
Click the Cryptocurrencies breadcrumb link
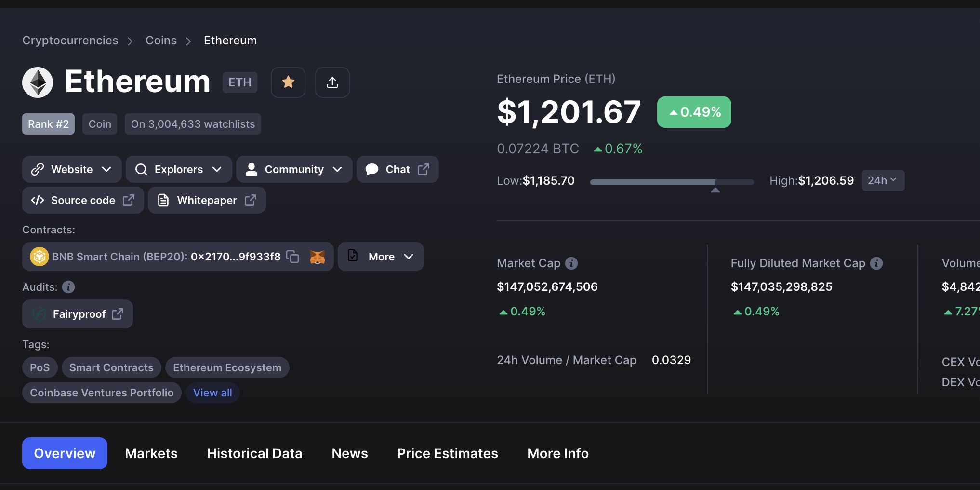(70, 41)
